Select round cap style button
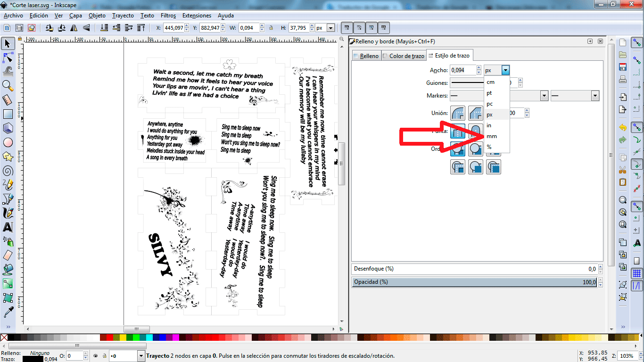This screenshot has height=362, width=644. (x=475, y=131)
